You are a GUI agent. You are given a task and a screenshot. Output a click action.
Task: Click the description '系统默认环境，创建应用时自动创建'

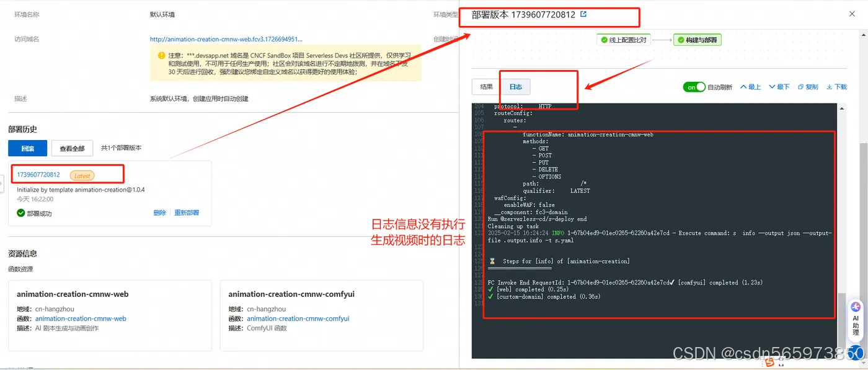pyautogui.click(x=199, y=99)
